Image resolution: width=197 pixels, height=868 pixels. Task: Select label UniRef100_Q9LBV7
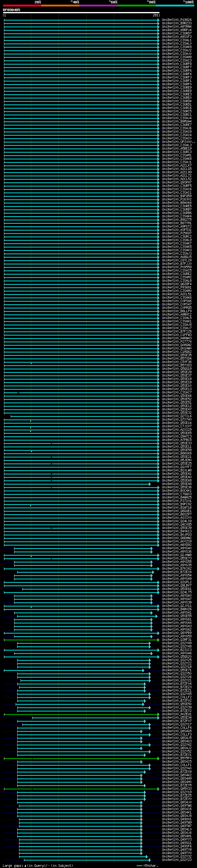click(x=177, y=585)
